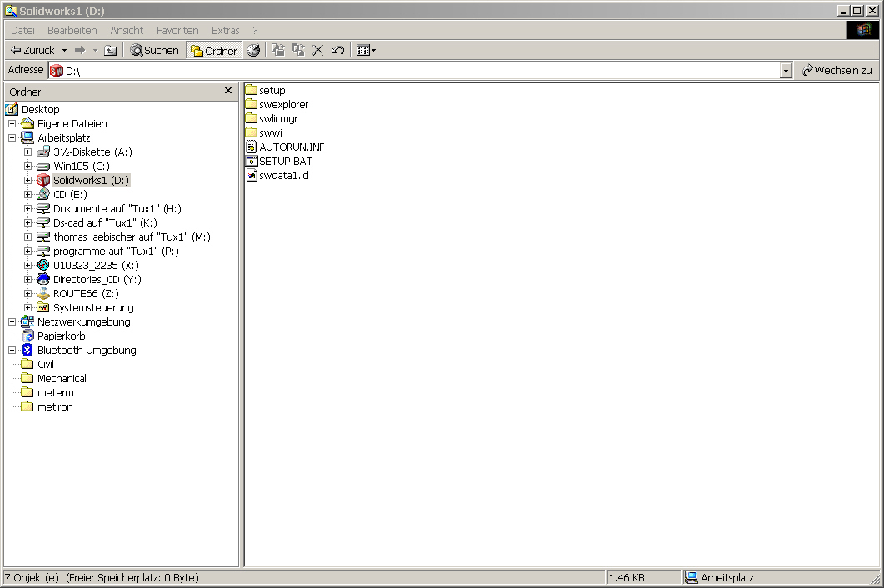Click the Copy To folder toolbar icon
This screenshot has height=588, width=884.
[x=298, y=51]
